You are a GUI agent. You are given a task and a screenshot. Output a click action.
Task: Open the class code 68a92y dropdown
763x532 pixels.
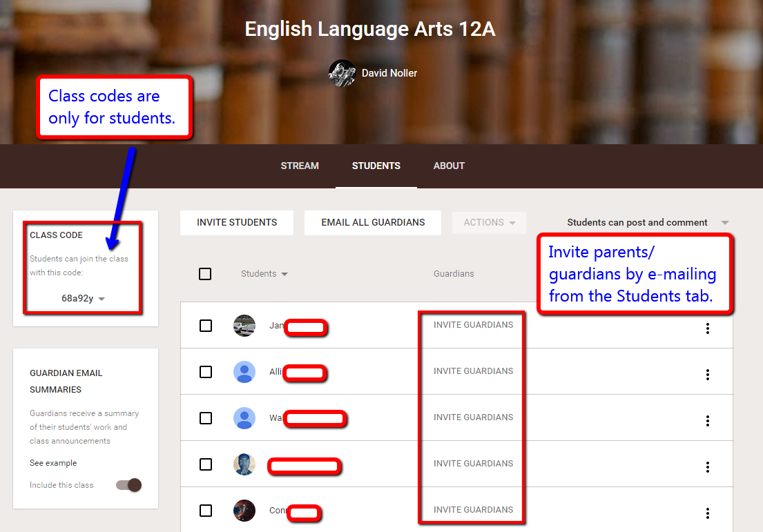[x=84, y=298]
